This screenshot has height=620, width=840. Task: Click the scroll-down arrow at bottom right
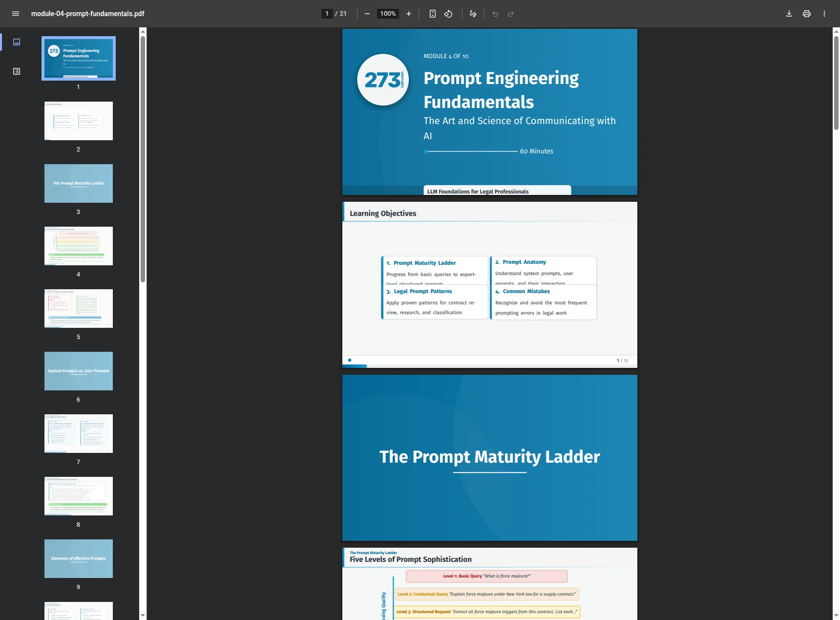[836, 615]
